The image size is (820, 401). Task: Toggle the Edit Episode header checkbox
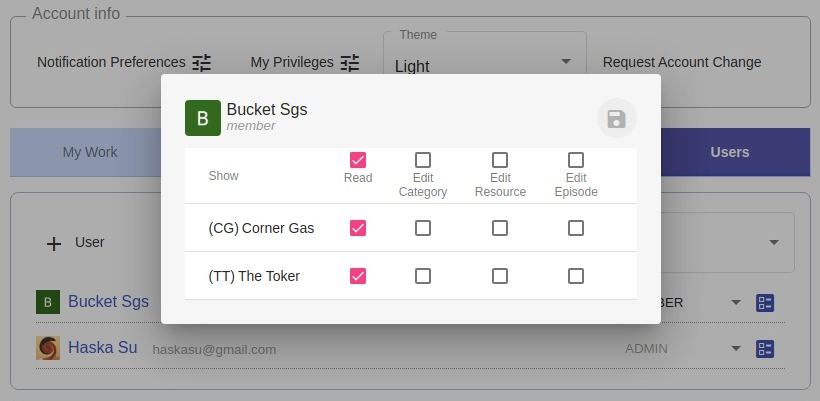(576, 160)
